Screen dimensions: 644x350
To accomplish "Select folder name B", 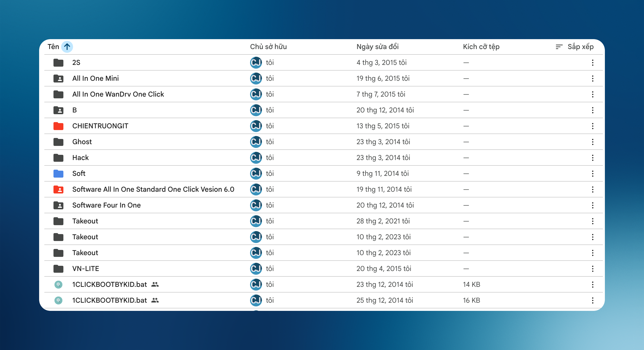I will [75, 110].
